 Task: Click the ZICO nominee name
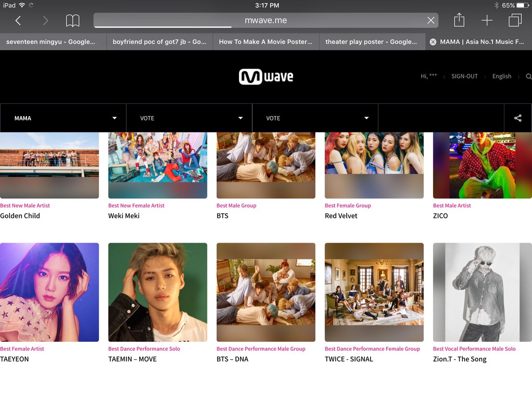(440, 216)
